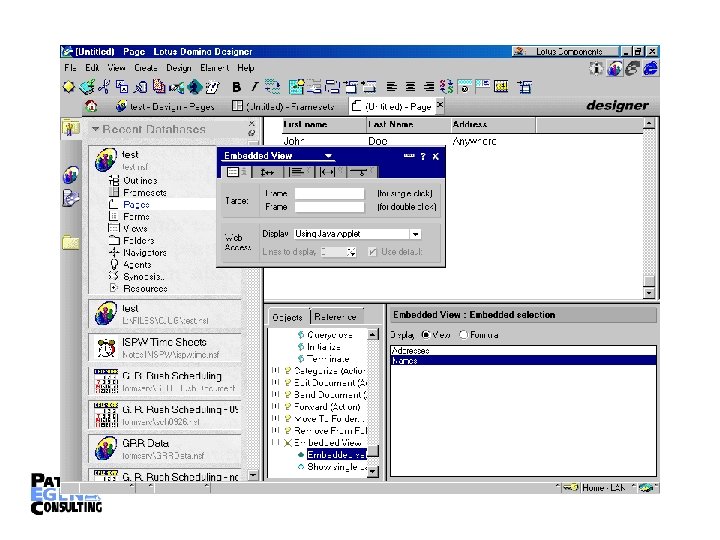Switch to test - Design - Pages tab
This screenshot has height=540, width=720.
click(165, 107)
